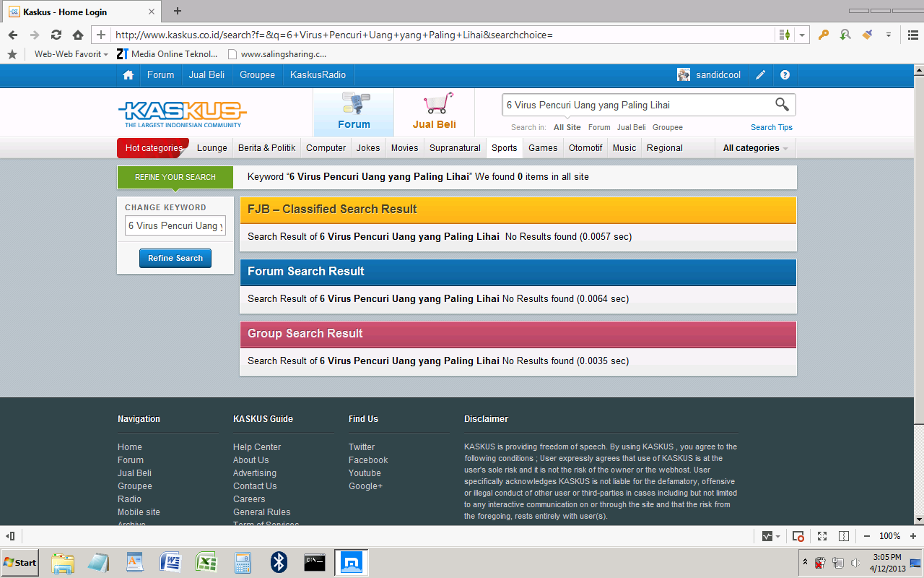Switch core mode with the address bar toggle icon
The height and width of the screenshot is (578, 924).
coord(785,35)
